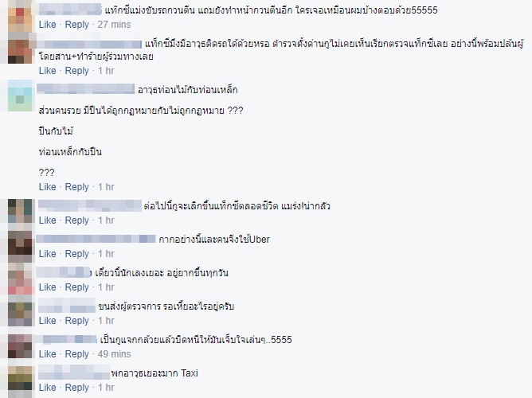Like the comment posted 27 mins ago
Screen dimensions: 532x398
point(47,25)
